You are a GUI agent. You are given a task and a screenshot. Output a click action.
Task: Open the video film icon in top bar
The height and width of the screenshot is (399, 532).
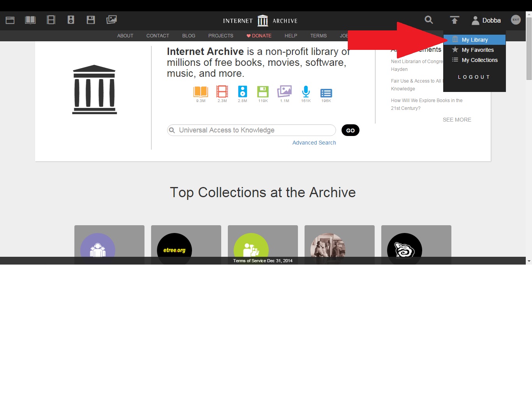(x=51, y=20)
